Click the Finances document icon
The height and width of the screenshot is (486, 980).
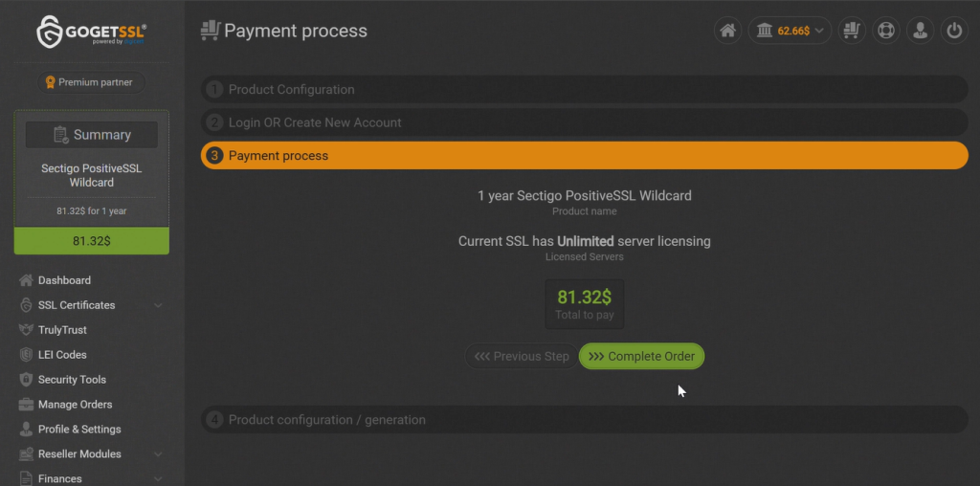(x=26, y=478)
